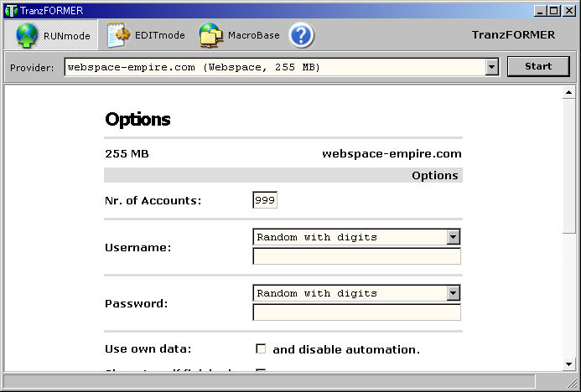This screenshot has height=392, width=581.
Task: Switch to EDITmode label
Action: pyautogui.click(x=159, y=35)
